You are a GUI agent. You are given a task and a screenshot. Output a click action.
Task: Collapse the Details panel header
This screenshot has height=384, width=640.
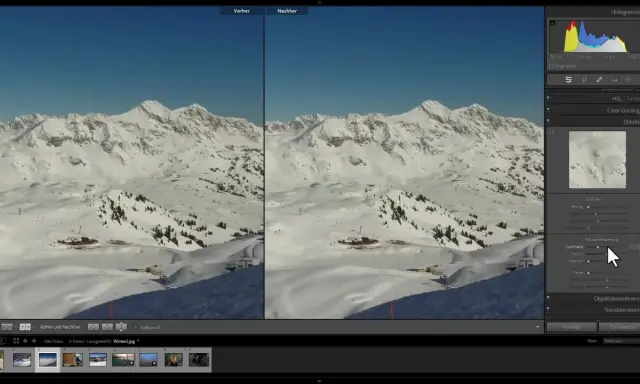[x=631, y=122]
